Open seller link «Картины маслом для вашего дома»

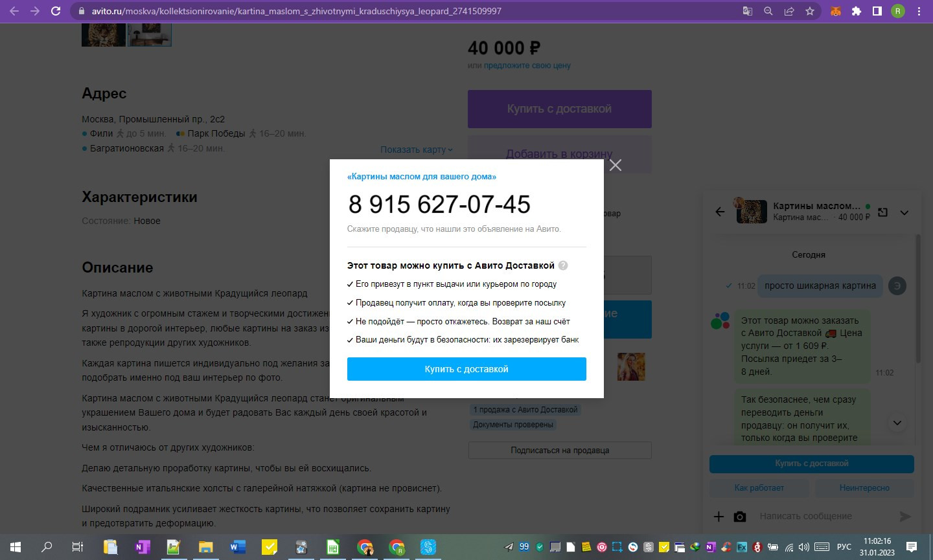coord(422,176)
